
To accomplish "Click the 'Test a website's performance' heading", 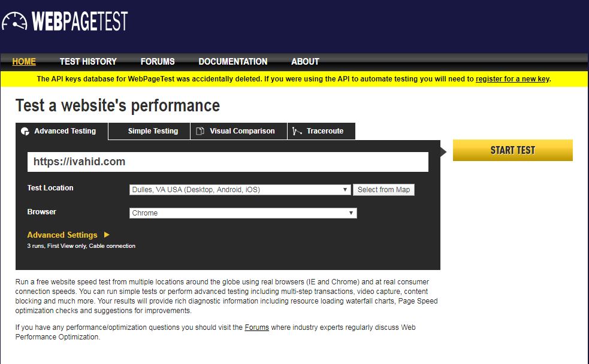I will point(117,105).
